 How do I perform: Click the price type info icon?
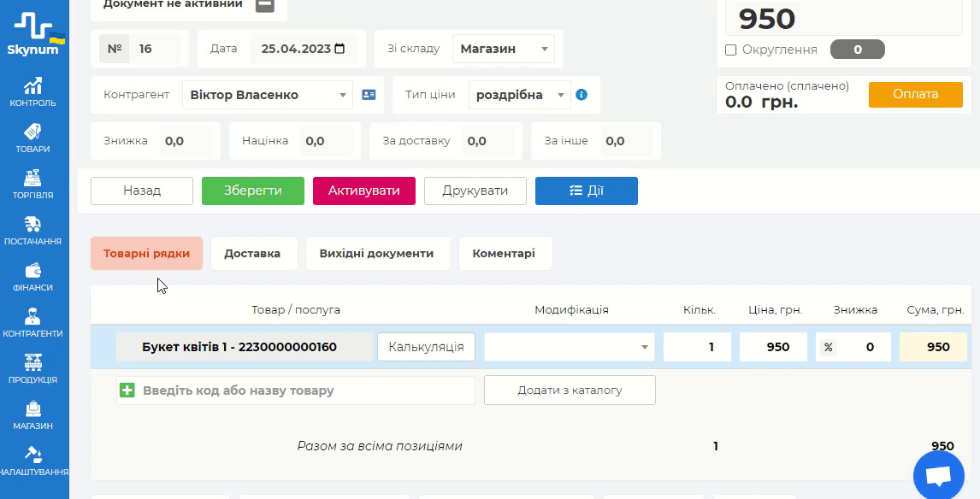582,95
